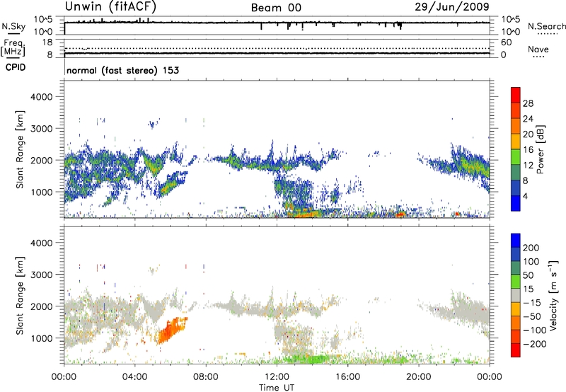Click the red top segment of Power colorbar
The width and height of the screenshot is (566, 392).
[x=516, y=95]
